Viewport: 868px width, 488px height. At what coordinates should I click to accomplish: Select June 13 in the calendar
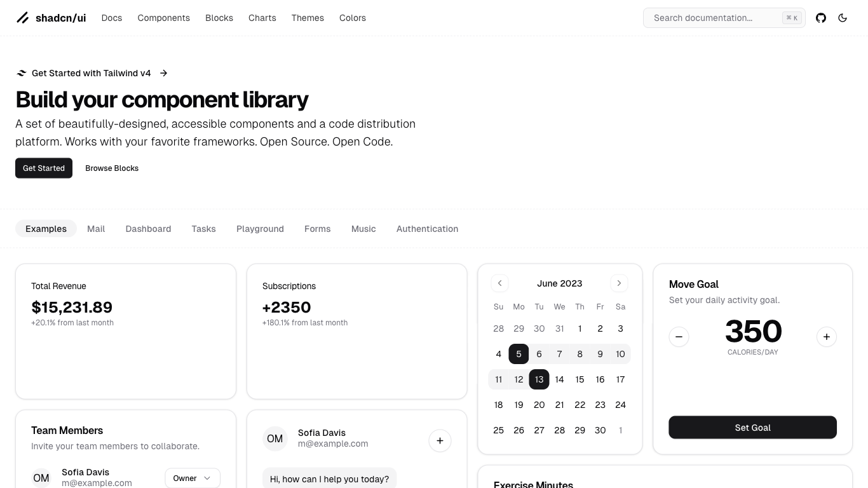539,379
